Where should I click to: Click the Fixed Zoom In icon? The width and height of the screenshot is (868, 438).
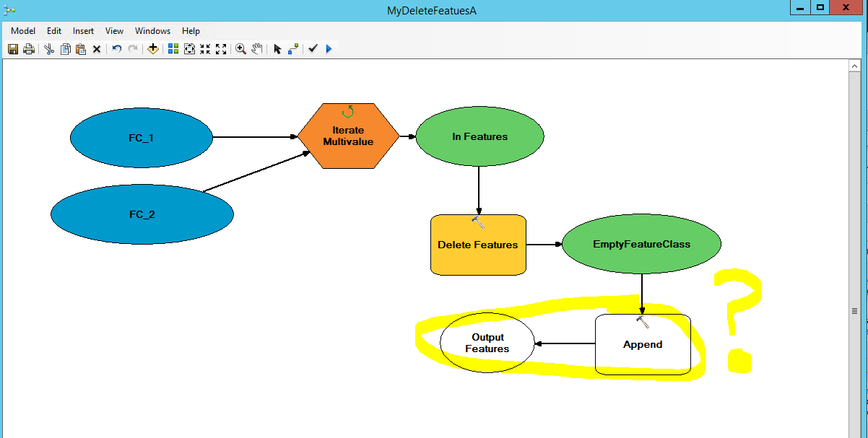click(x=205, y=49)
